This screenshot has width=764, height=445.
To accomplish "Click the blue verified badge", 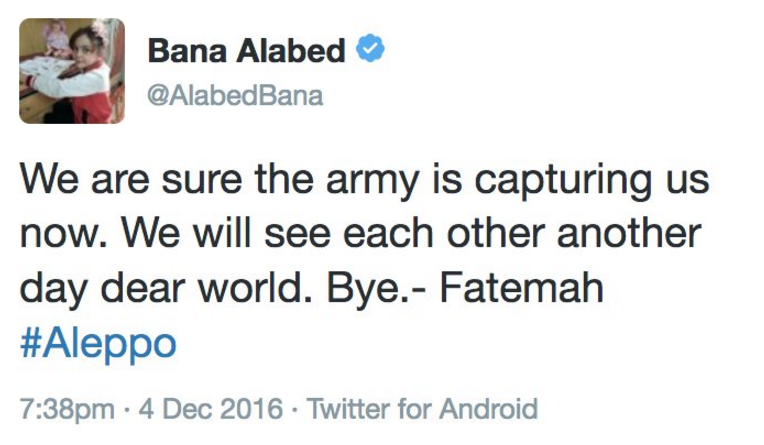I will [370, 48].
